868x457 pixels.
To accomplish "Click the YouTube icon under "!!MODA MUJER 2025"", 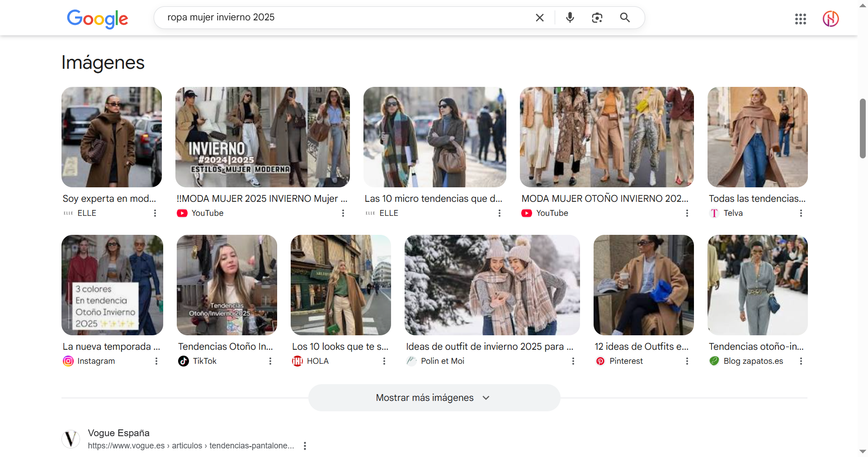I will tap(182, 213).
